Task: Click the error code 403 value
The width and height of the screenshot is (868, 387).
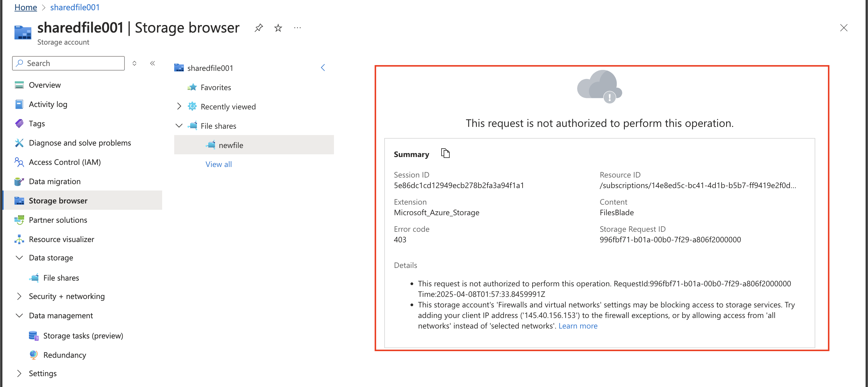Action: point(400,240)
